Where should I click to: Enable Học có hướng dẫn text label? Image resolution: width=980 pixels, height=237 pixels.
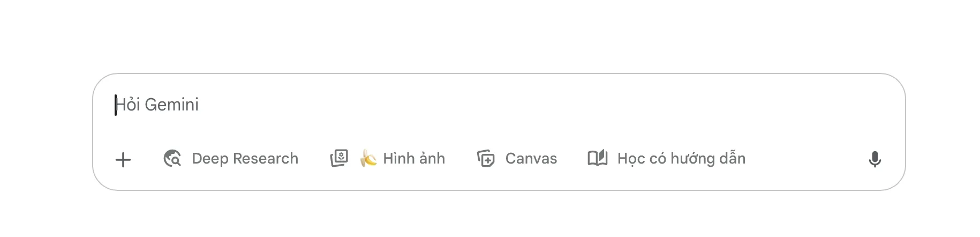pyautogui.click(x=681, y=159)
